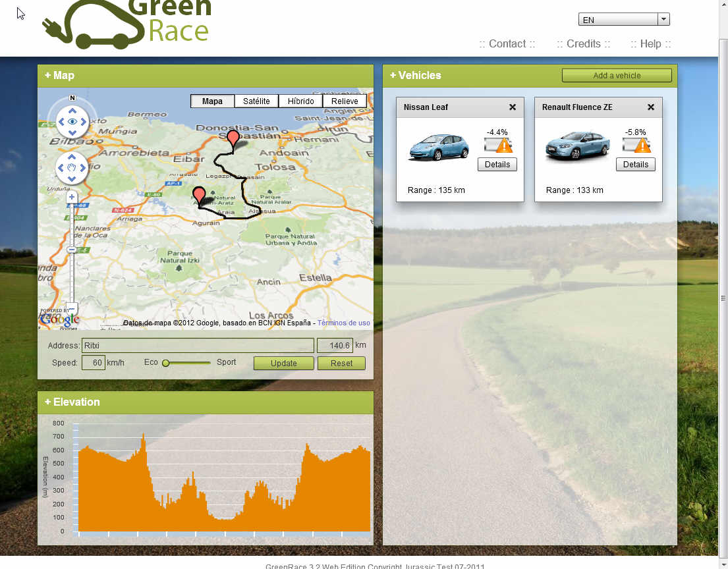Click the map zoom level slider handle
The height and width of the screenshot is (569, 728).
[x=72, y=250]
